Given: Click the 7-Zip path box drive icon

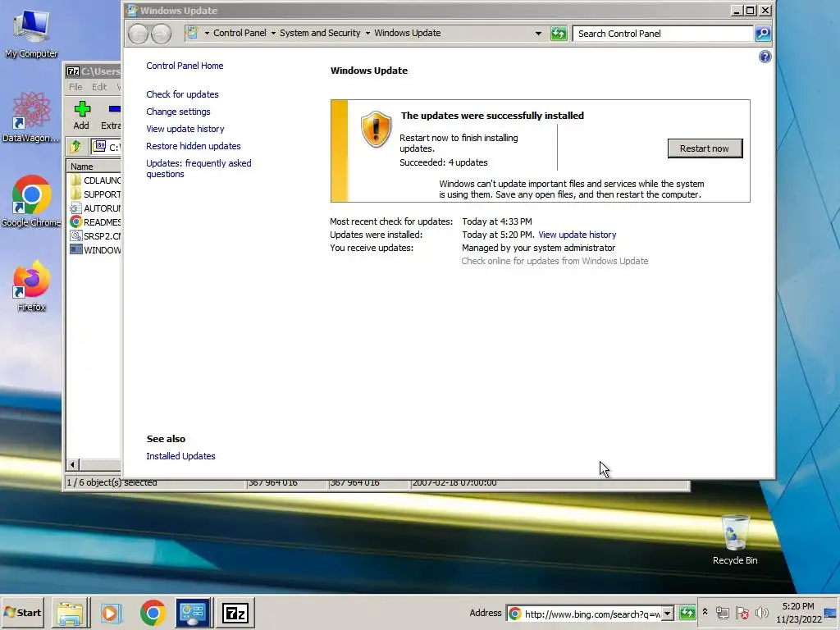Looking at the screenshot, I should click(x=99, y=146).
